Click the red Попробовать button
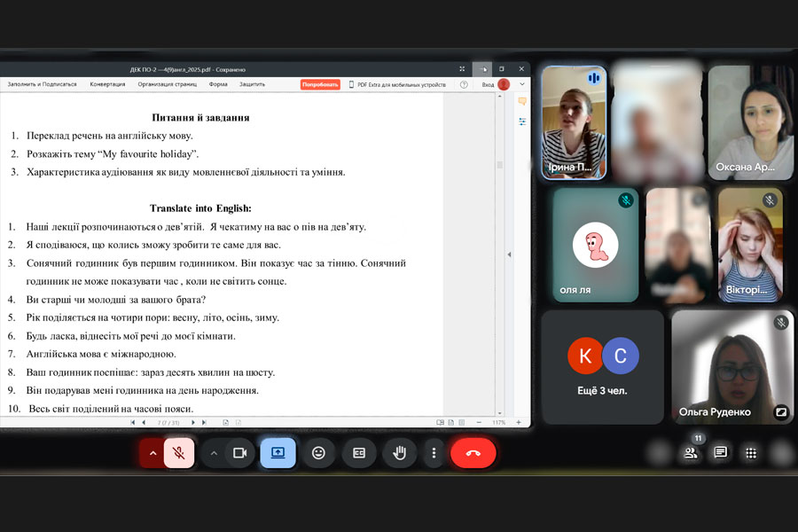The width and height of the screenshot is (798, 532). pyautogui.click(x=320, y=84)
